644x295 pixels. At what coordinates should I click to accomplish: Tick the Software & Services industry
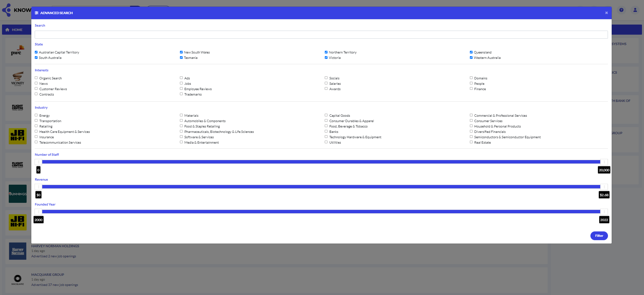(181, 137)
